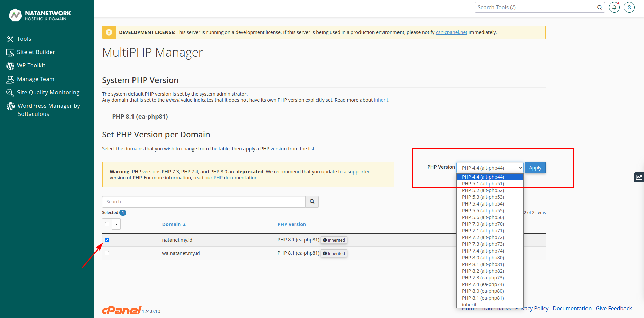Screen dimensions: 644x318
Task: Open the notifications bell
Action: (x=614, y=7)
